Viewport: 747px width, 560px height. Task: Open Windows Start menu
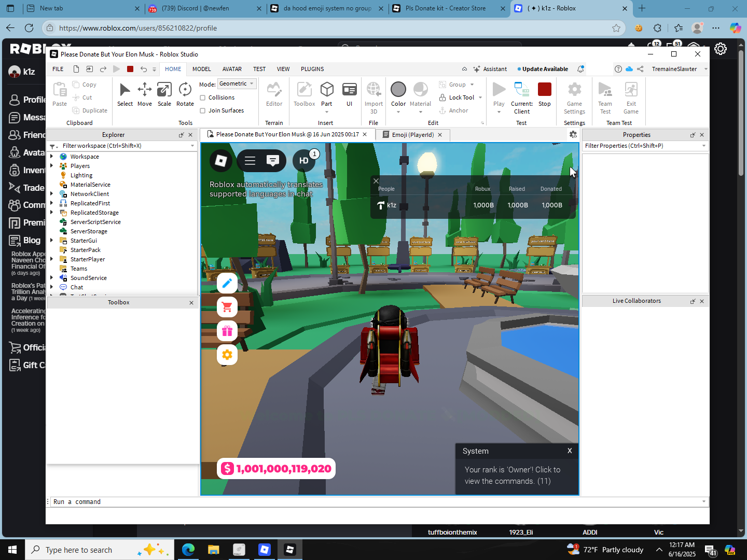point(12,550)
